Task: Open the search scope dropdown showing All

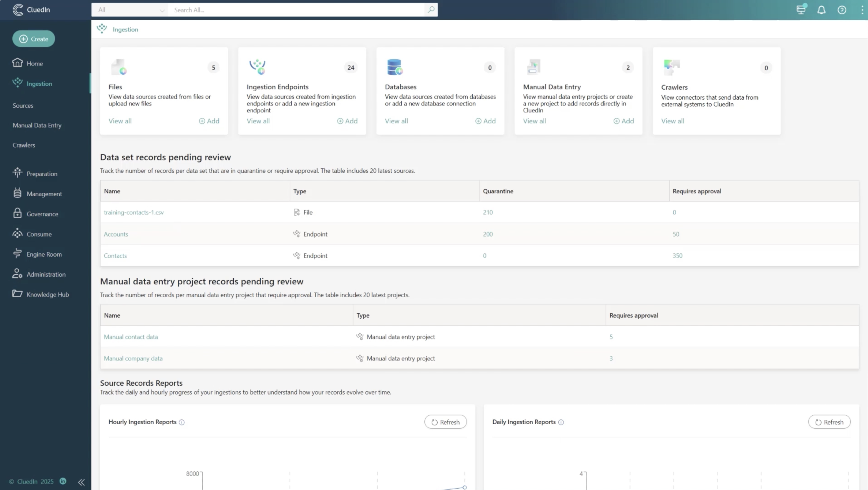Action: coord(130,10)
